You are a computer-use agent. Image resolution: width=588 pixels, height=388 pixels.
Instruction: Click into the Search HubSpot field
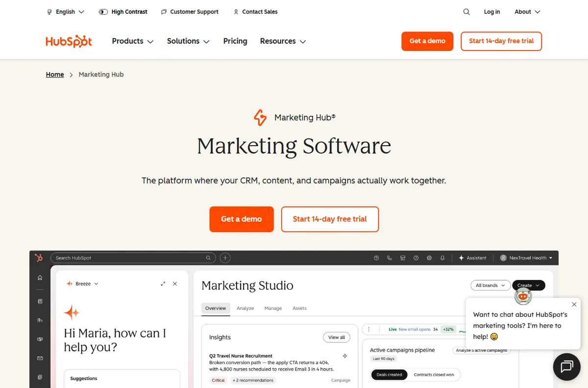[133, 258]
